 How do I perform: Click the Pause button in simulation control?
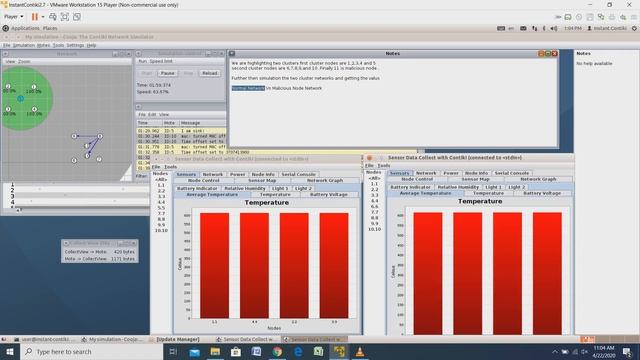click(x=167, y=73)
